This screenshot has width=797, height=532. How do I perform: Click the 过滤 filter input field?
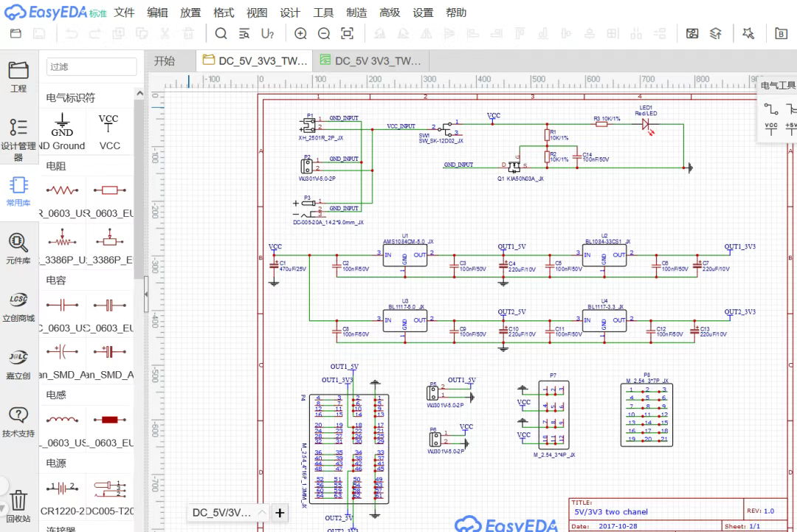point(92,66)
